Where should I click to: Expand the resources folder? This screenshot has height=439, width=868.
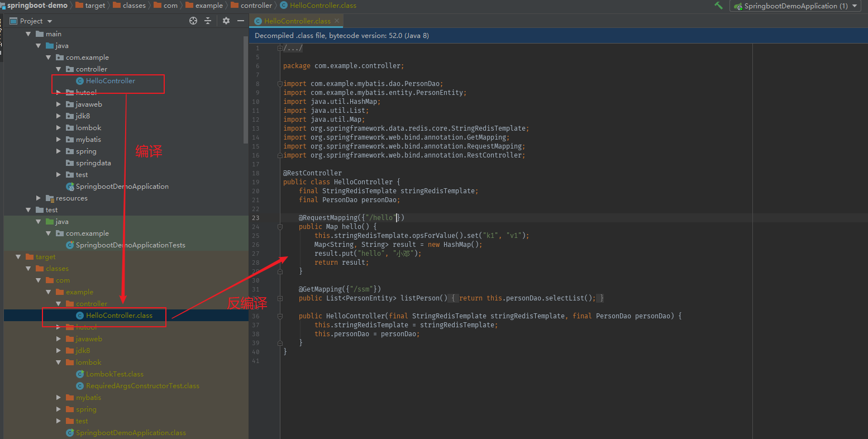pos(38,198)
